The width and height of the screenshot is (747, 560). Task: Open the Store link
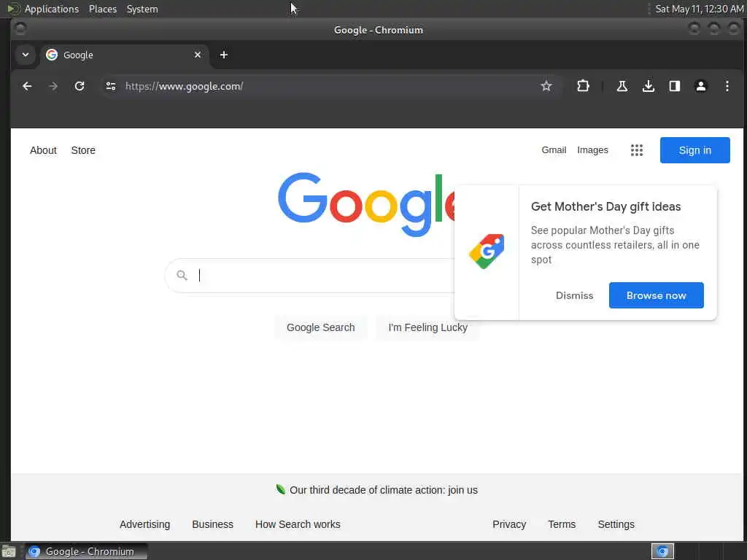coord(83,150)
